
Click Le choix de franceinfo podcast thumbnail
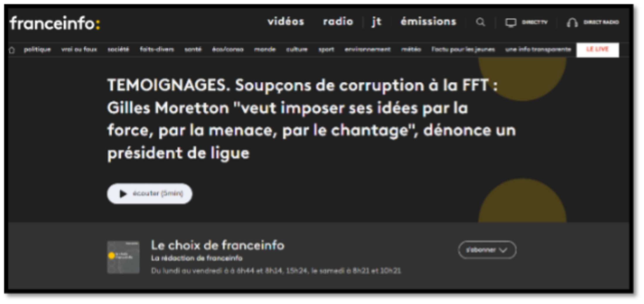click(123, 257)
